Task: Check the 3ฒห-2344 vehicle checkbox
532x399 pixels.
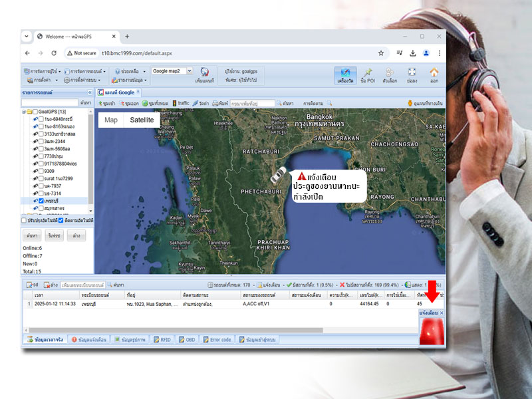Action: [x=41, y=142]
